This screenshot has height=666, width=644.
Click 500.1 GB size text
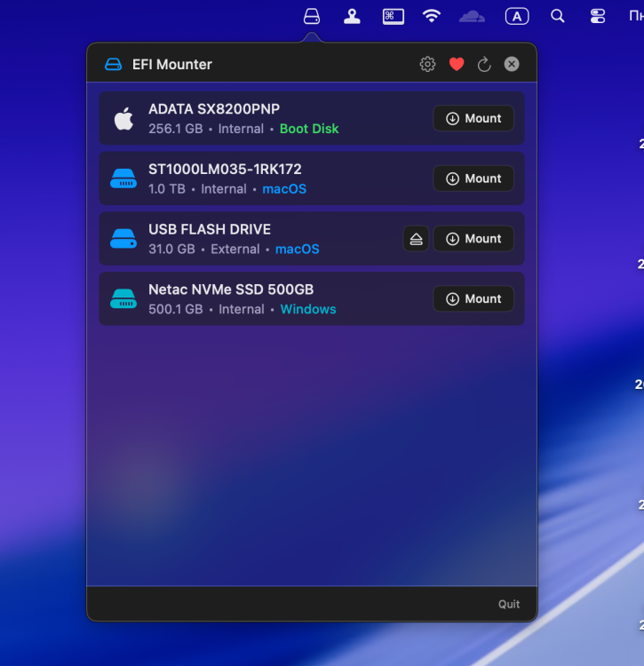click(176, 309)
